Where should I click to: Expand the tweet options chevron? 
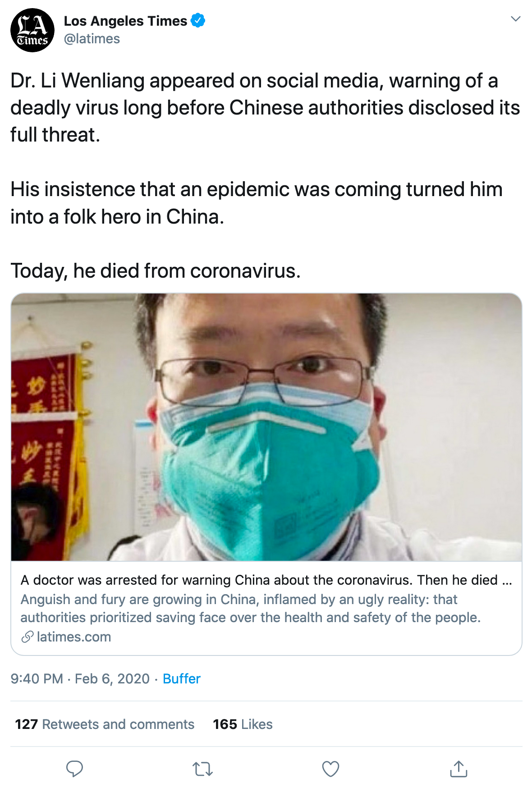click(515, 19)
